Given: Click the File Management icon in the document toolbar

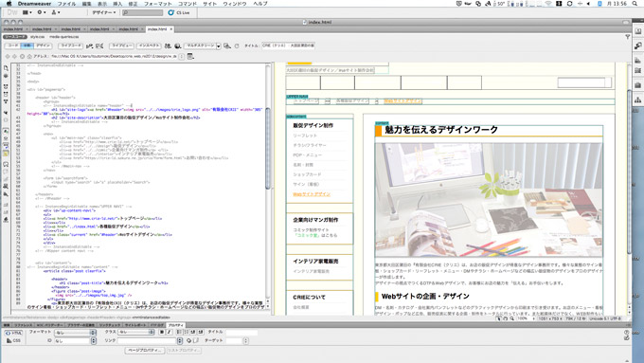Looking at the screenshot, I should (168, 46).
